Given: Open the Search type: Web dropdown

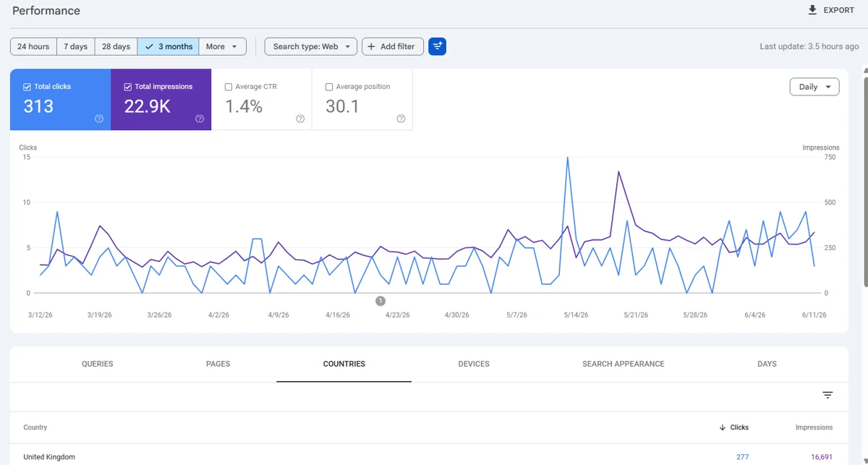Looking at the screenshot, I should coord(311,46).
